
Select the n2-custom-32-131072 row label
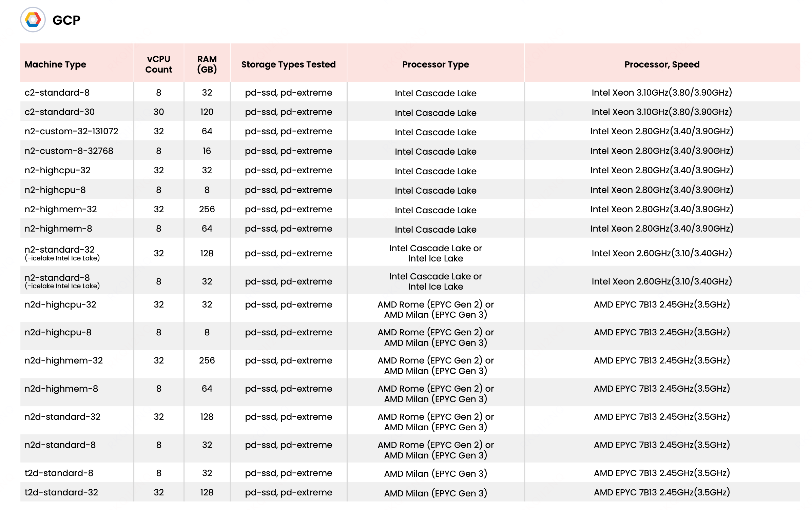coord(71,131)
